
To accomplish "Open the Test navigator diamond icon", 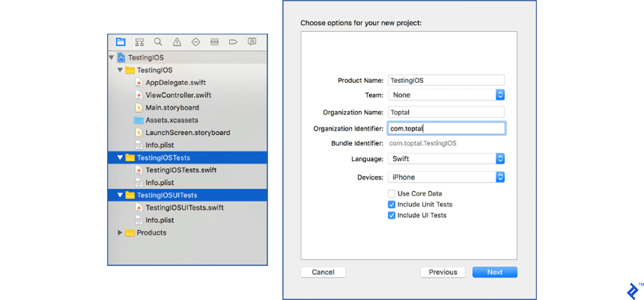I will (x=196, y=42).
